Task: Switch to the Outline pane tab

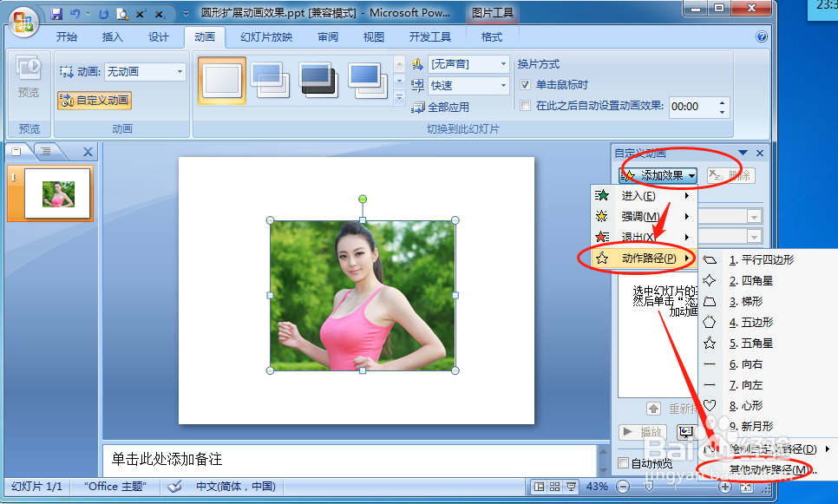Action: pyautogui.click(x=47, y=151)
